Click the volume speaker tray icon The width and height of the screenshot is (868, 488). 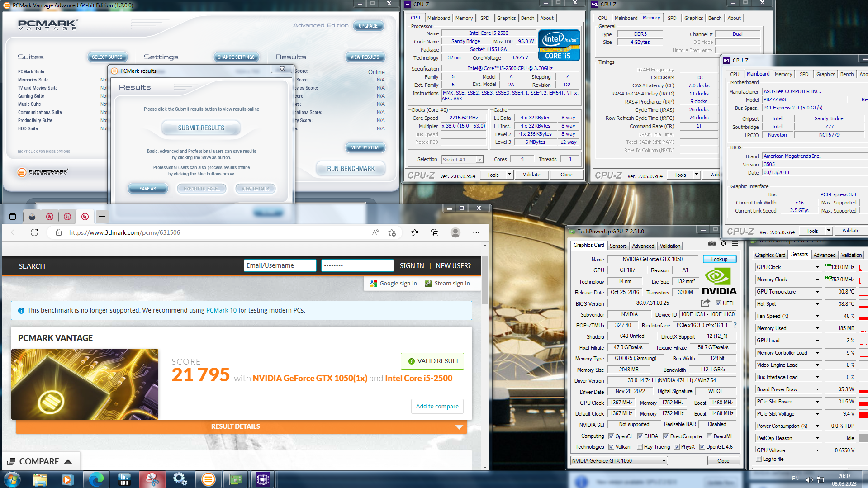(809, 480)
